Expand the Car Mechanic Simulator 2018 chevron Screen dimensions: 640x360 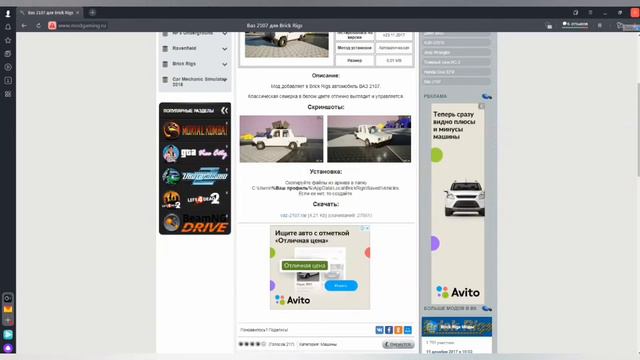pyautogui.click(x=225, y=80)
